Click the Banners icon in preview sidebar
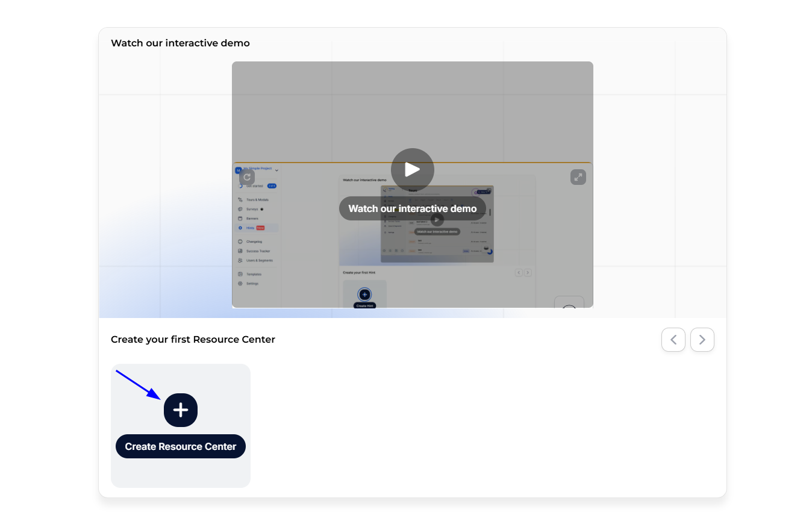This screenshot has width=812, height=524. (240, 219)
